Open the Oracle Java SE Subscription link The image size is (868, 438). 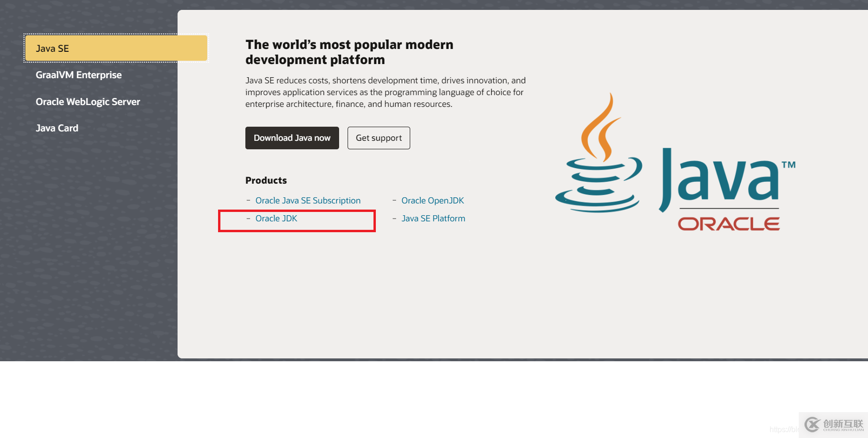tap(308, 201)
